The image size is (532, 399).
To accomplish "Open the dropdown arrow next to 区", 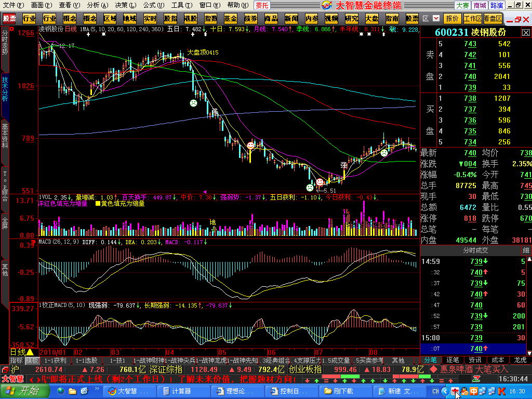I will coord(436,18).
